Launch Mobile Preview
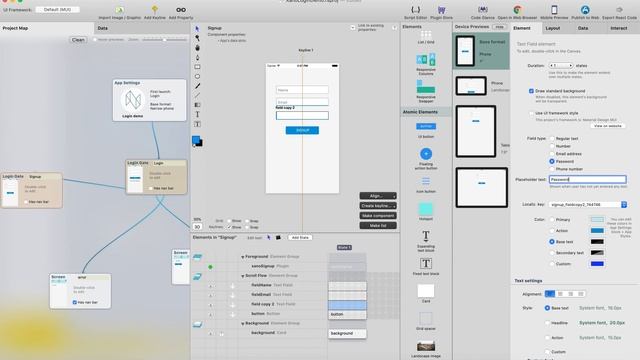640x360 pixels. point(554,10)
